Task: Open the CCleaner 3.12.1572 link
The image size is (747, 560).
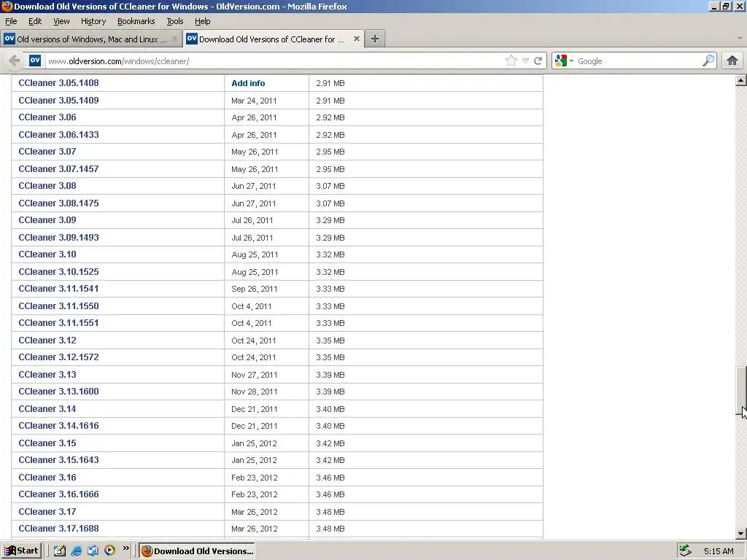Action: 58,357
